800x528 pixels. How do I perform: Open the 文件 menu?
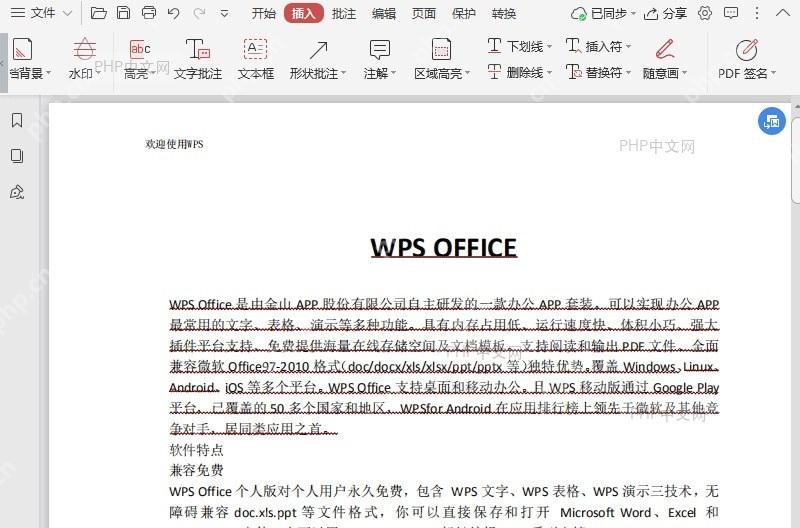33,13
